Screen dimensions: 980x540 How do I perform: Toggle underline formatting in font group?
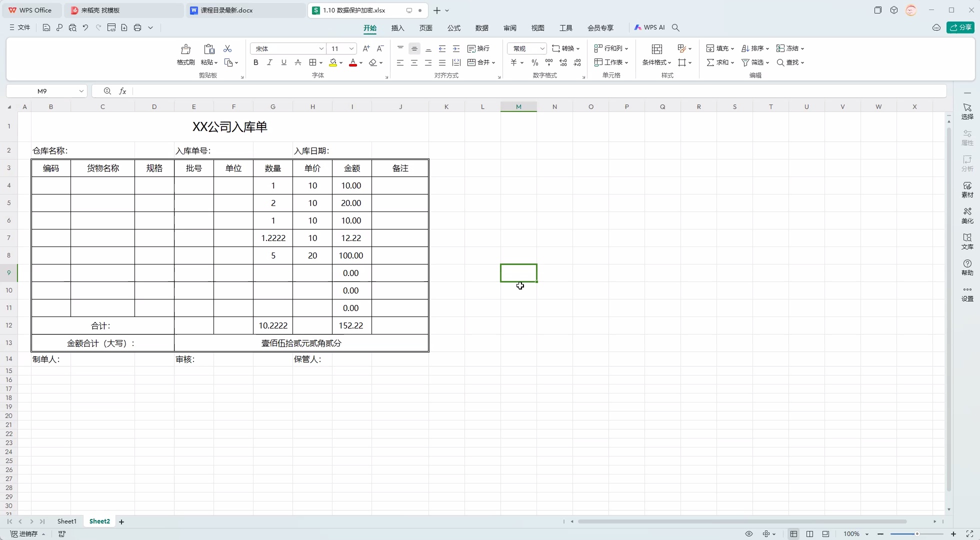click(283, 62)
